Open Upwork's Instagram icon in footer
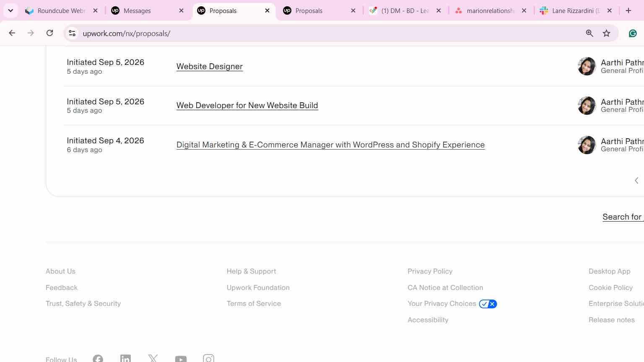Image resolution: width=644 pixels, height=362 pixels. [208, 359]
